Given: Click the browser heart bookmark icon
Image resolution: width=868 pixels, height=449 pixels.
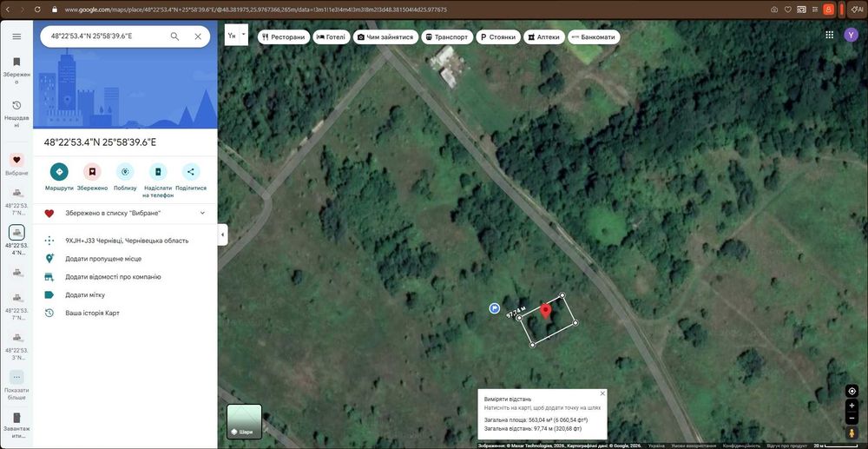Looking at the screenshot, I should click(x=788, y=10).
